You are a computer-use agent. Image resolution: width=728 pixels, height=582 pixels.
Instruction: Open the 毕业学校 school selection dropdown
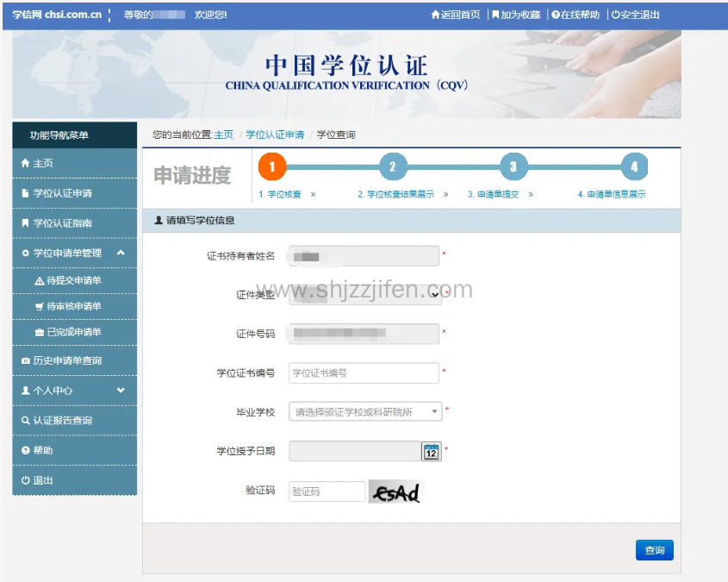(x=364, y=412)
